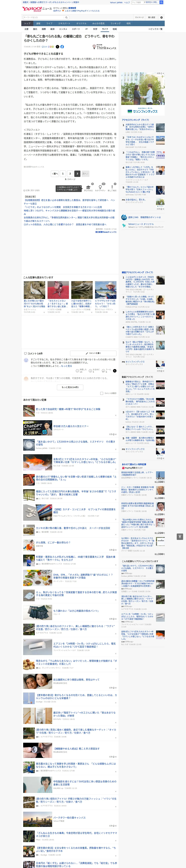
Task: Select the 科学 category
Action: [x=95, y=29]
